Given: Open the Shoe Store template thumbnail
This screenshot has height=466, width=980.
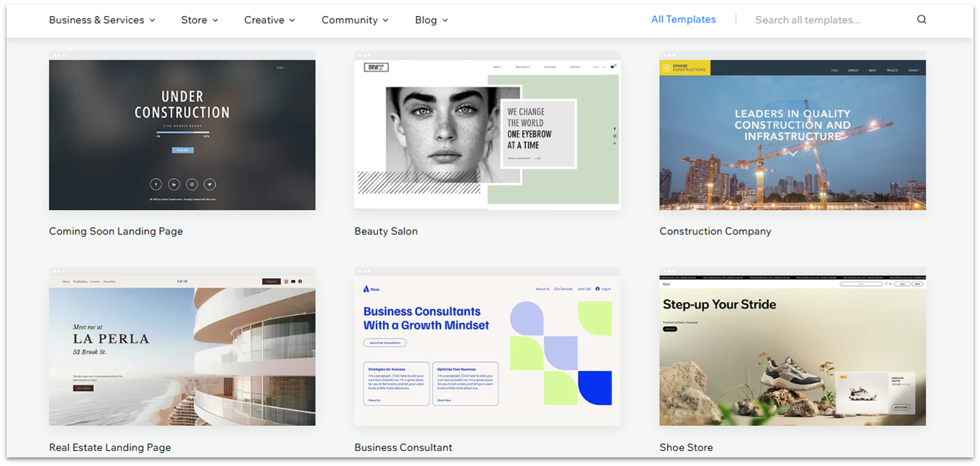Looking at the screenshot, I should (793, 351).
